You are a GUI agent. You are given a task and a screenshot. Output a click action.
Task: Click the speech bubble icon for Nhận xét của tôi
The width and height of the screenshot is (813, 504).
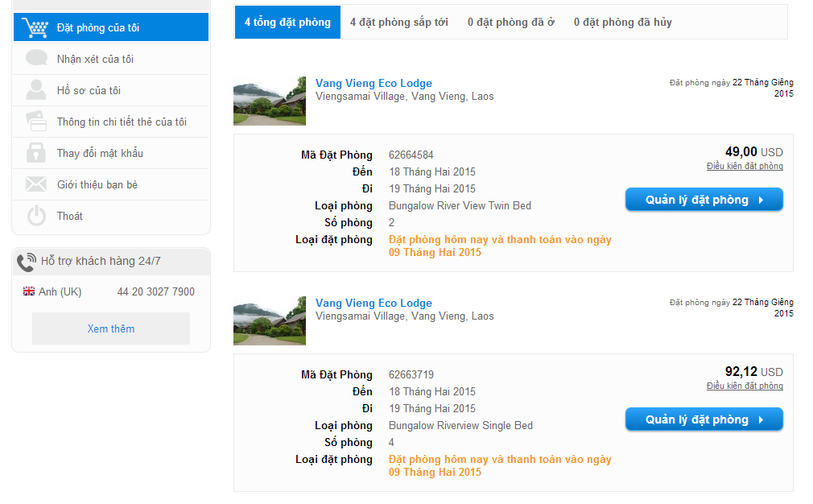tap(36, 58)
